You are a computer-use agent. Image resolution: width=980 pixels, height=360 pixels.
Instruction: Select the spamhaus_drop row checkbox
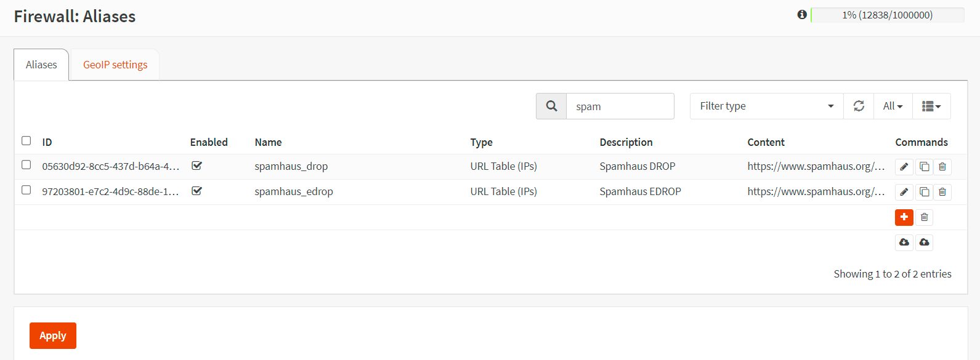(x=26, y=165)
